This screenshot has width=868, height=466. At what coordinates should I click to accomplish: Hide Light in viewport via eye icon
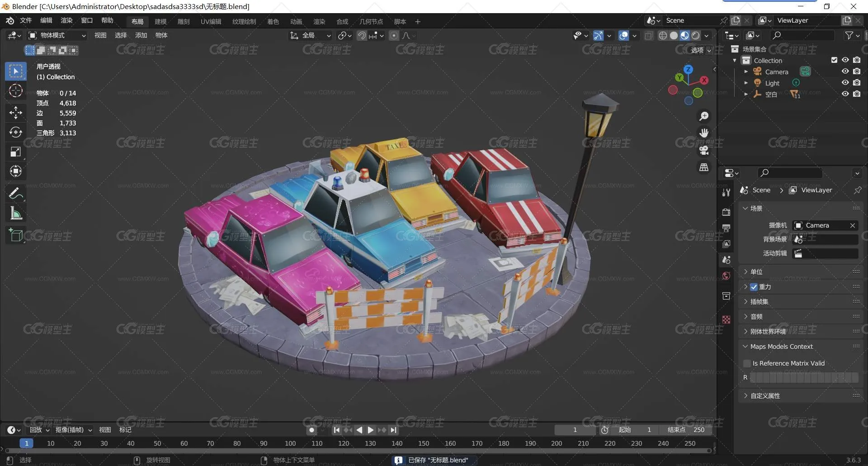845,83
